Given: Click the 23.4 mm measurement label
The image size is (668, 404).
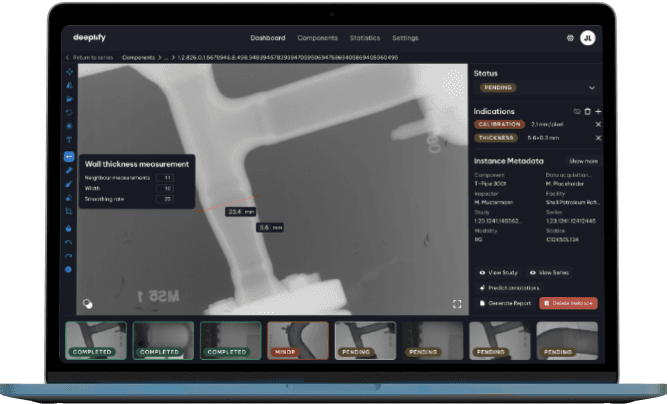Looking at the screenshot, I should click(x=241, y=212).
